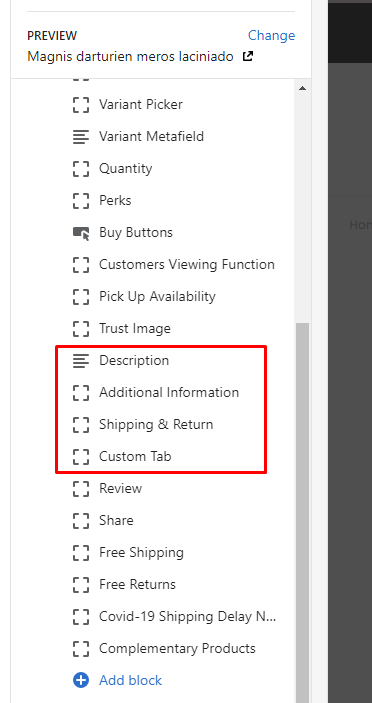Click the Variant Metafield text icon
372x703 pixels.
coord(81,137)
